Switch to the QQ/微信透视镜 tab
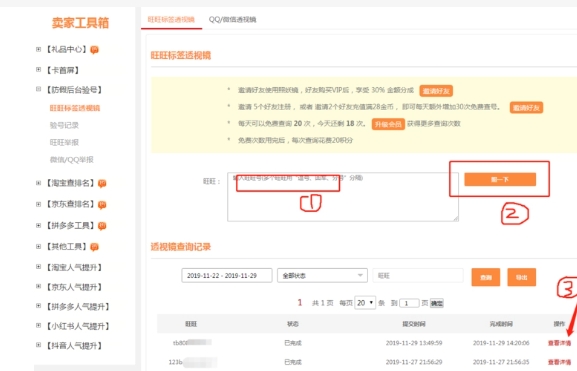Image resolution: width=577 pixels, height=371 pixels. click(x=233, y=19)
